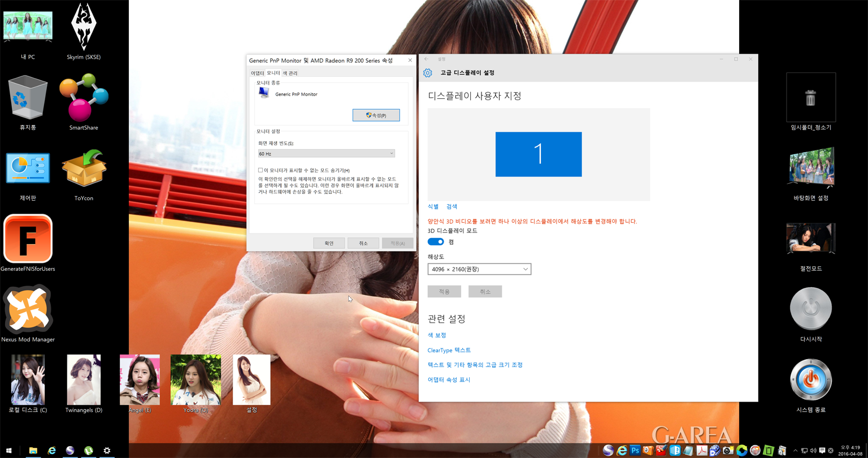Open the volume speaker tray icon
868x458 pixels.
(813, 451)
